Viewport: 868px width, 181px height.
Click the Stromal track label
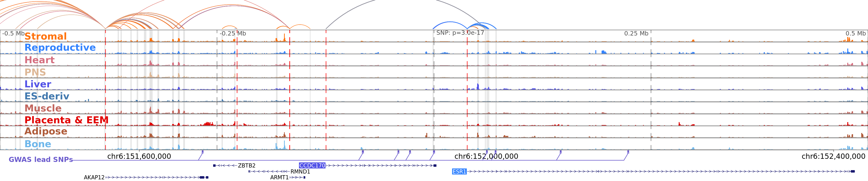point(46,36)
